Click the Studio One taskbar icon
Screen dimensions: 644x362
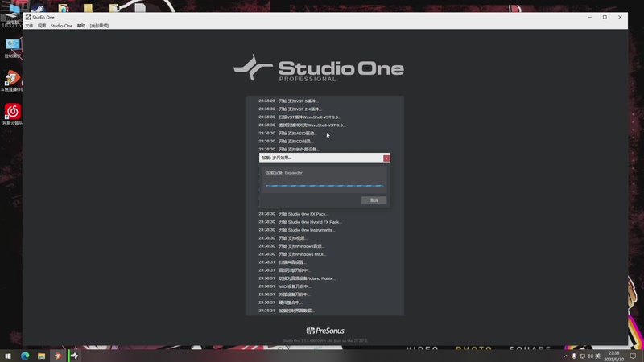tap(74, 356)
